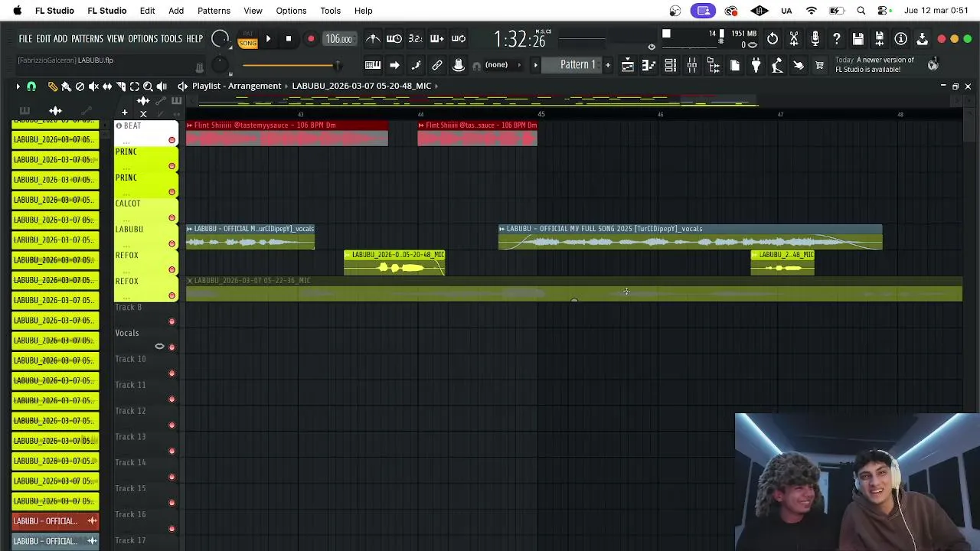
Task: Open the Browser panel from toolbar
Action: pyautogui.click(x=713, y=65)
